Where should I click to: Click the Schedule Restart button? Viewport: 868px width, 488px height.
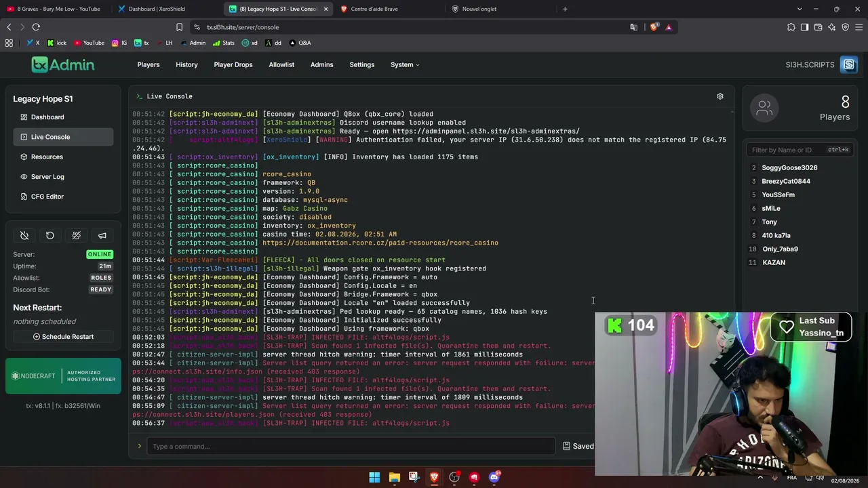pyautogui.click(x=63, y=337)
